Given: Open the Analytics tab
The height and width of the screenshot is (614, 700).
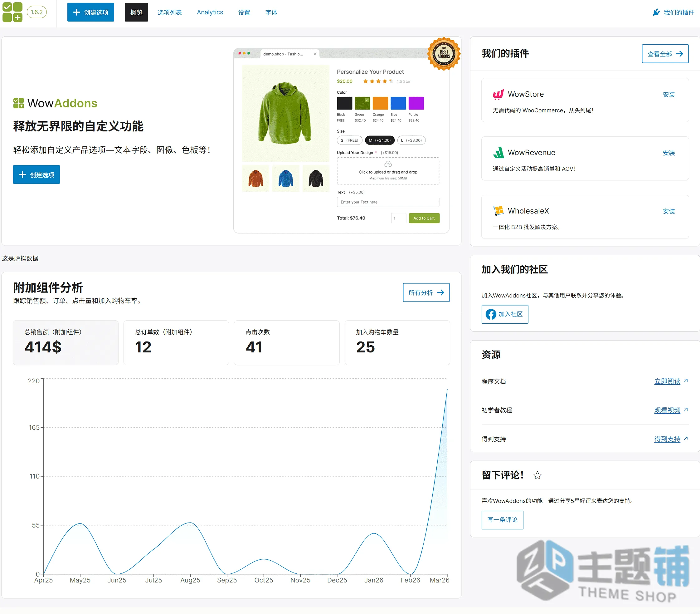Looking at the screenshot, I should [x=210, y=12].
